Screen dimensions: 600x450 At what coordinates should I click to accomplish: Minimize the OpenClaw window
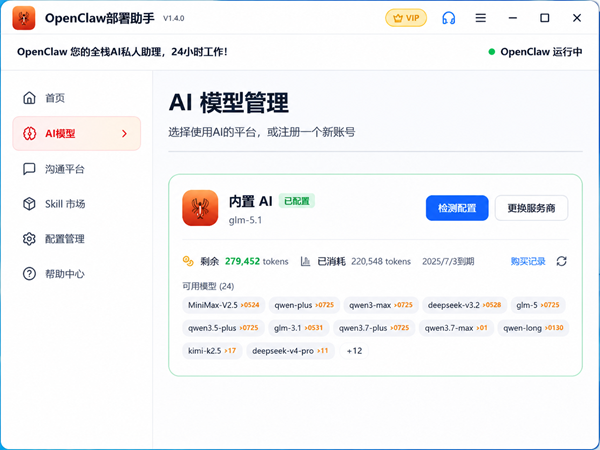pyautogui.click(x=513, y=18)
